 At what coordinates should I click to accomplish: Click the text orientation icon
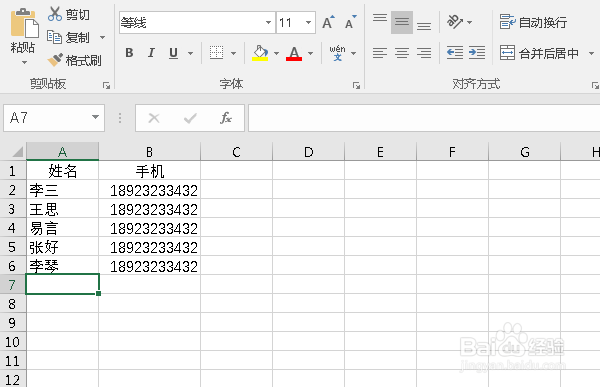pos(455,22)
